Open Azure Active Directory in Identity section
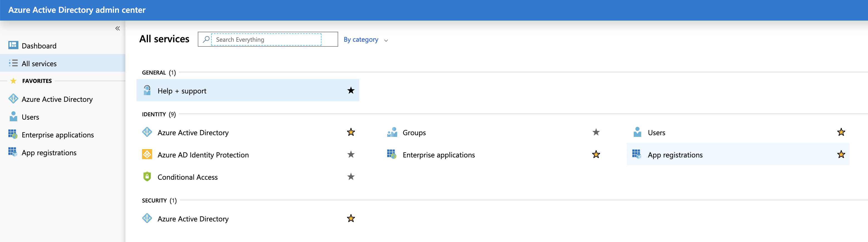Viewport: 868px width, 242px height. pyautogui.click(x=193, y=133)
